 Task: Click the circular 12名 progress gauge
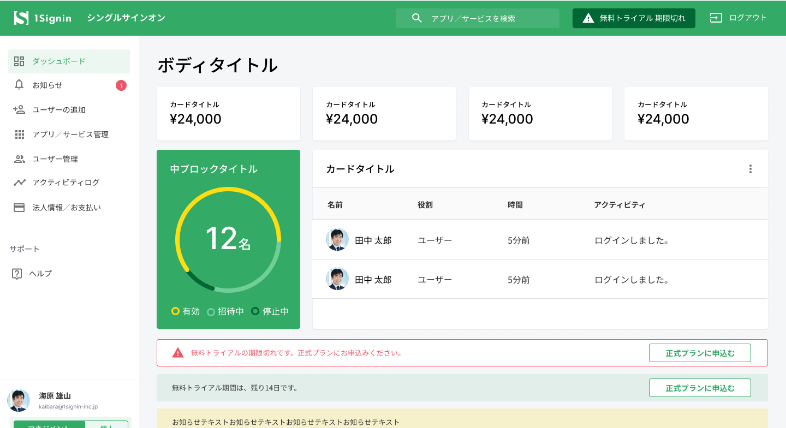pyautogui.click(x=228, y=239)
